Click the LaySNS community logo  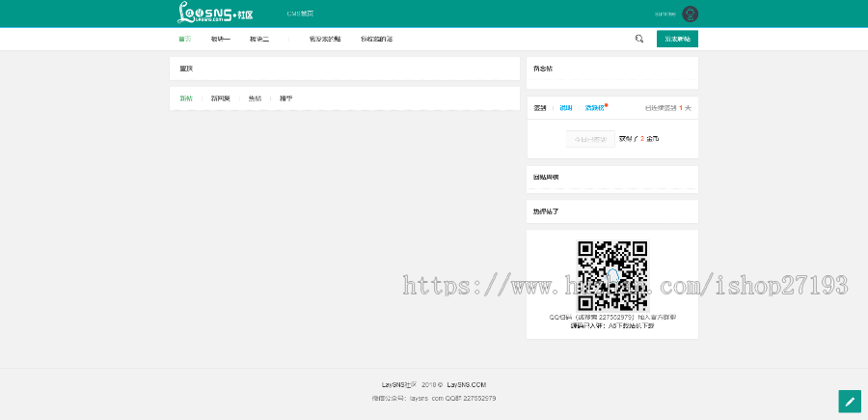tap(215, 13)
